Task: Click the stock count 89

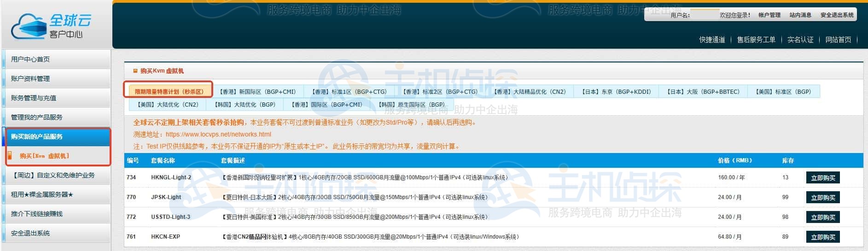Action: (785, 237)
